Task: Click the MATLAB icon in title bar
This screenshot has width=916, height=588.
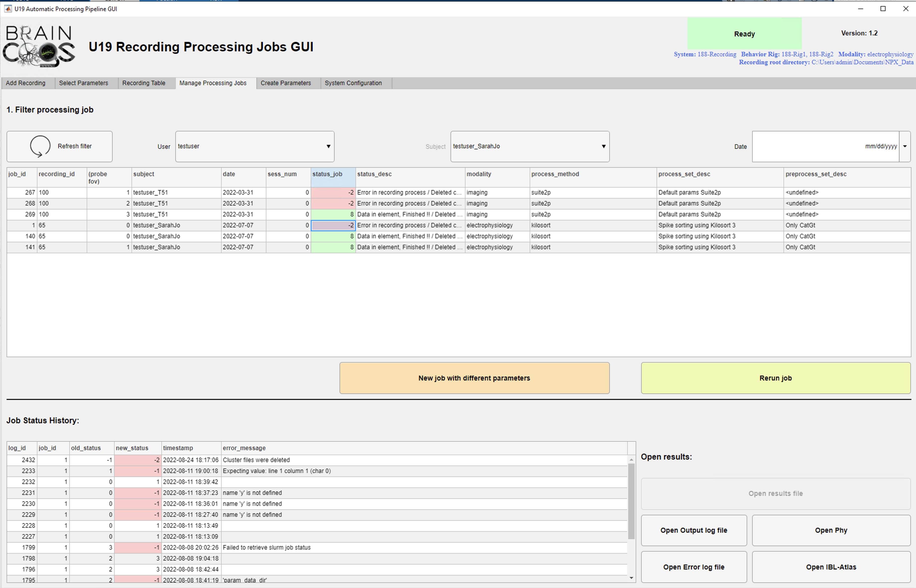Action: coord(8,9)
